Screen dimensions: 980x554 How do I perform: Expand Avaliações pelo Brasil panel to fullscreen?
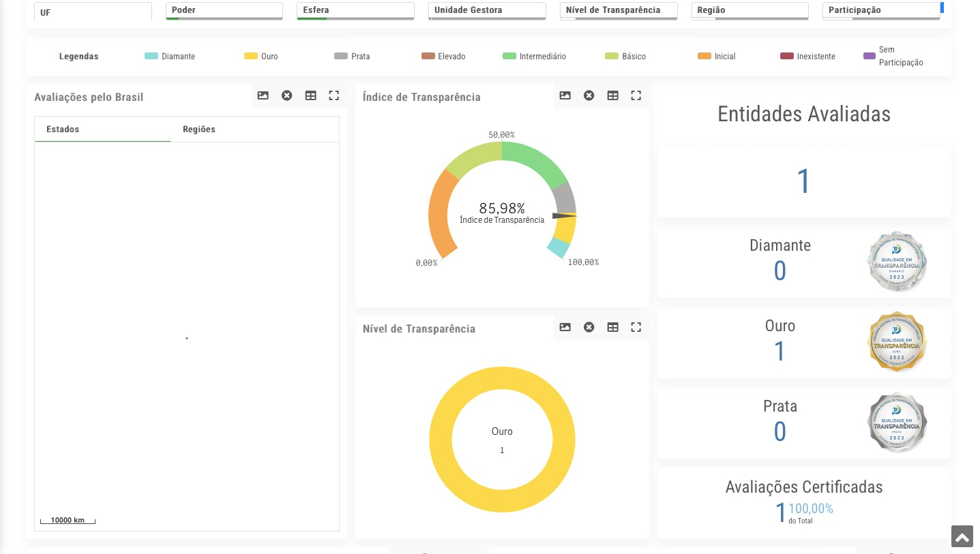(x=333, y=96)
